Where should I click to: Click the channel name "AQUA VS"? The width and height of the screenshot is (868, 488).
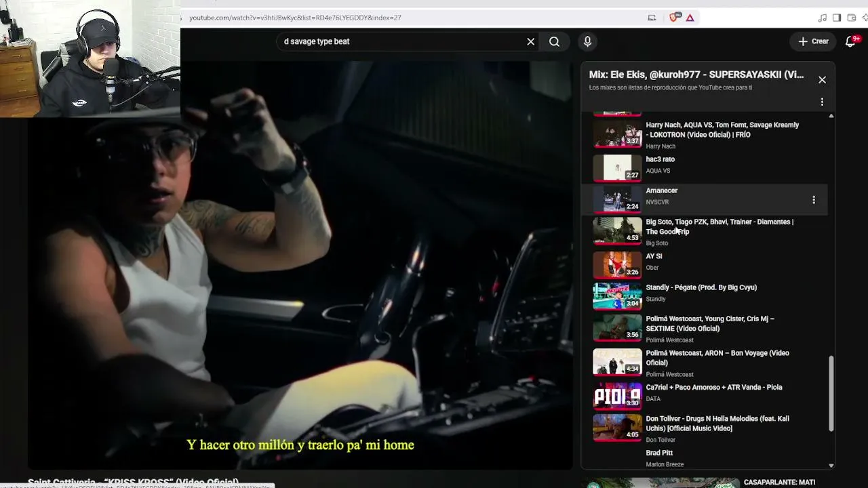658,171
